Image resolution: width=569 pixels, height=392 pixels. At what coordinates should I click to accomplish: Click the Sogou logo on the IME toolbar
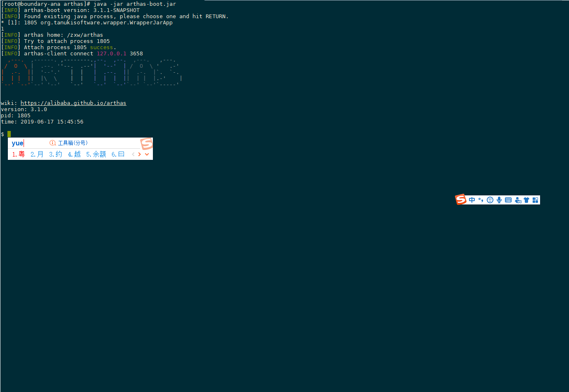point(461,200)
